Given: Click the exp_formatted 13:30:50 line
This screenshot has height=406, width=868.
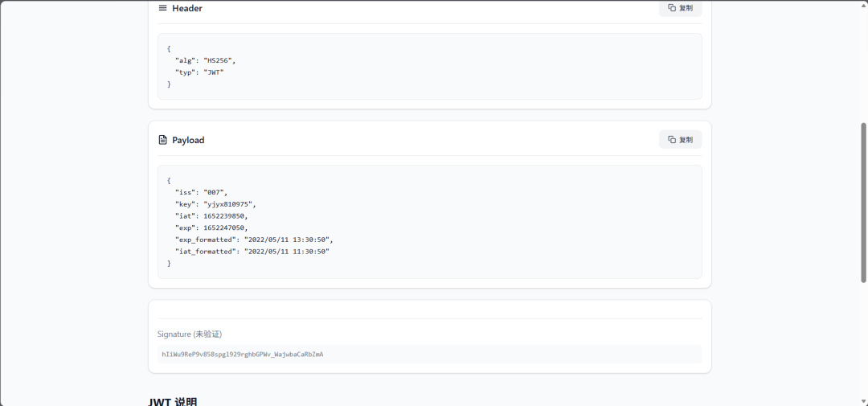Looking at the screenshot, I should coord(255,240).
